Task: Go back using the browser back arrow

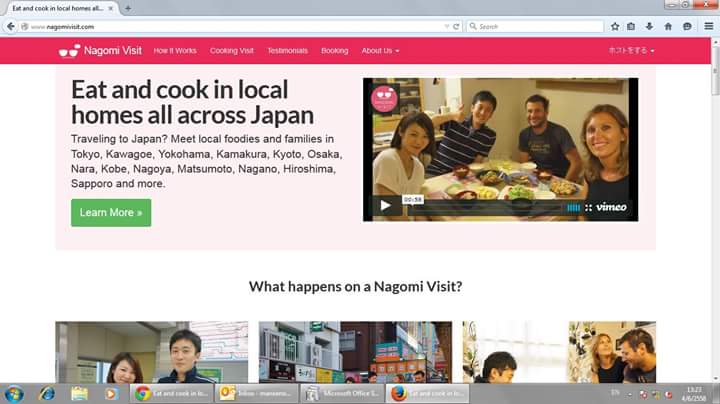Action: pyautogui.click(x=11, y=27)
